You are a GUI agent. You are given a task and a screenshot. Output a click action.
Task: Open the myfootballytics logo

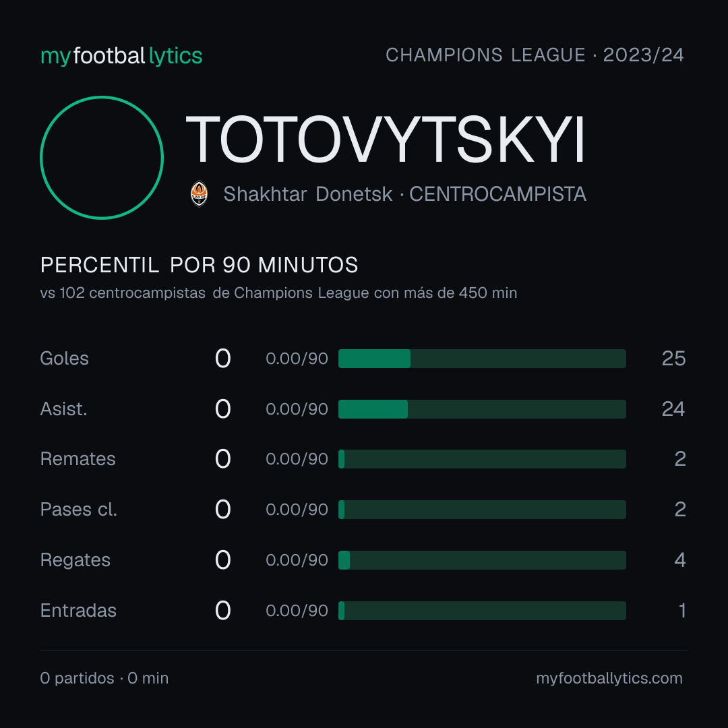point(121,56)
